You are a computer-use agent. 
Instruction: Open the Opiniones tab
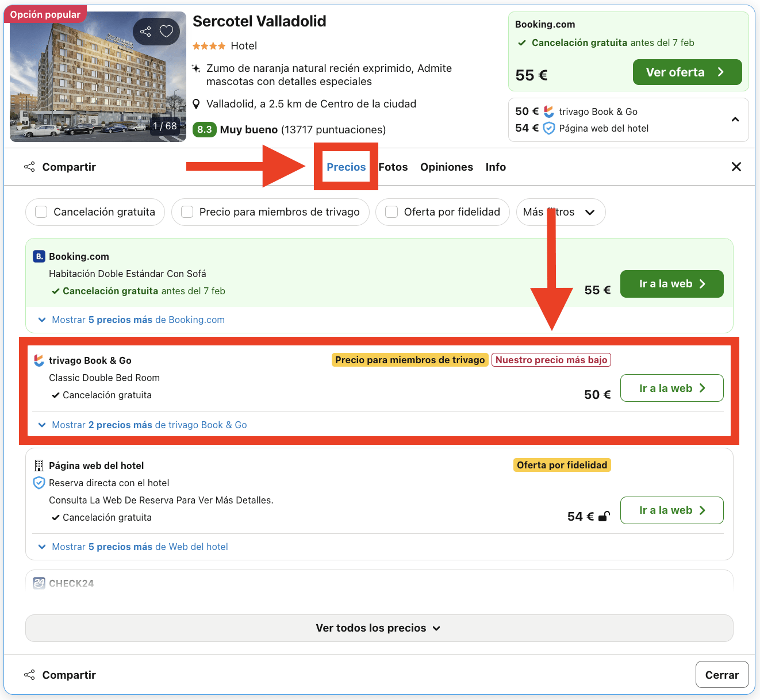click(x=447, y=167)
